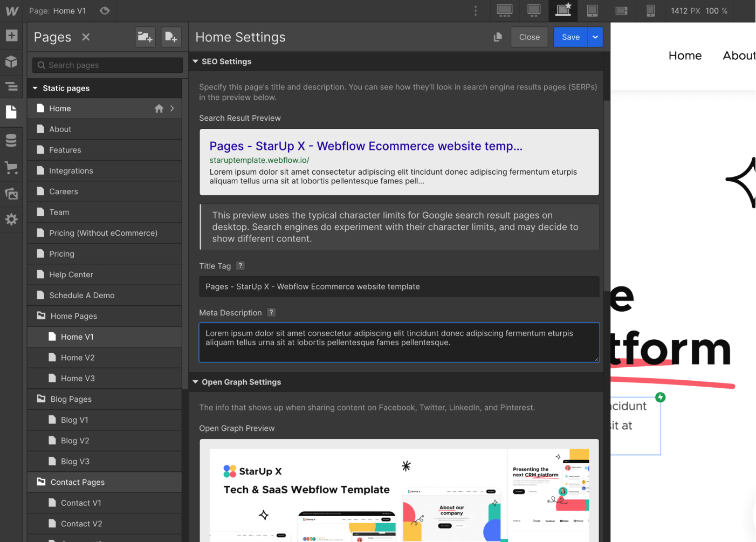Screen dimensions: 756x542
Task: Open the Symbols cube panel
Action: (11, 61)
